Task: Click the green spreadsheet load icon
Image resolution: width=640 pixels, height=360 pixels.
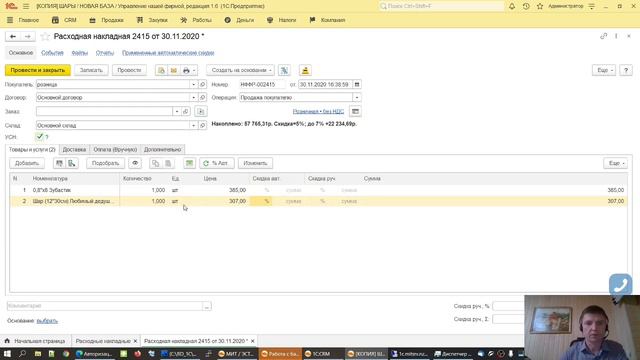Action: (x=189, y=163)
